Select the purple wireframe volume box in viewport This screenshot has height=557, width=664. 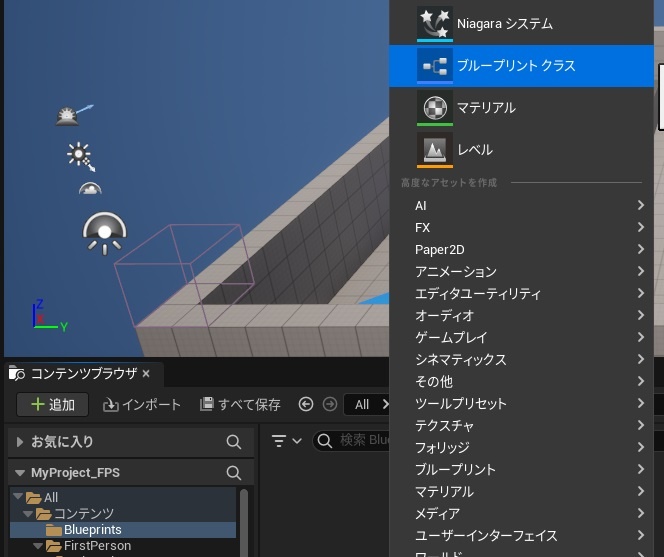[x=184, y=275]
